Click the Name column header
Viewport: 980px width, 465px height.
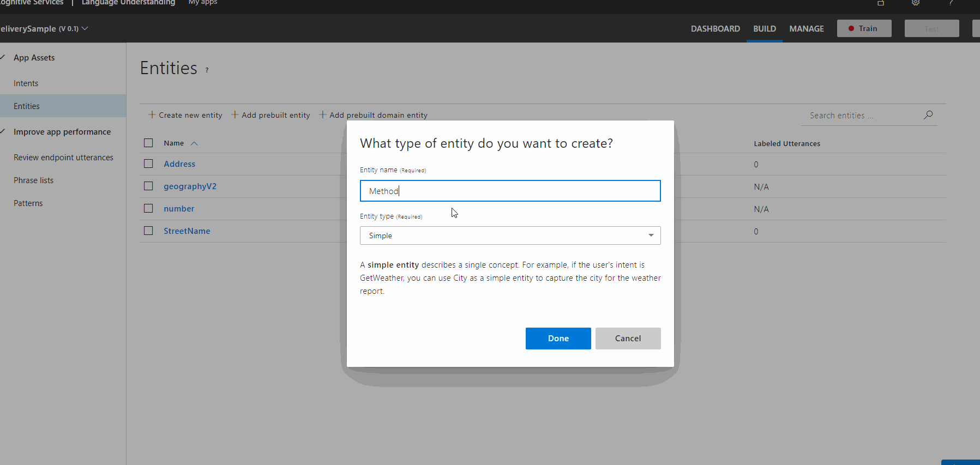click(173, 143)
